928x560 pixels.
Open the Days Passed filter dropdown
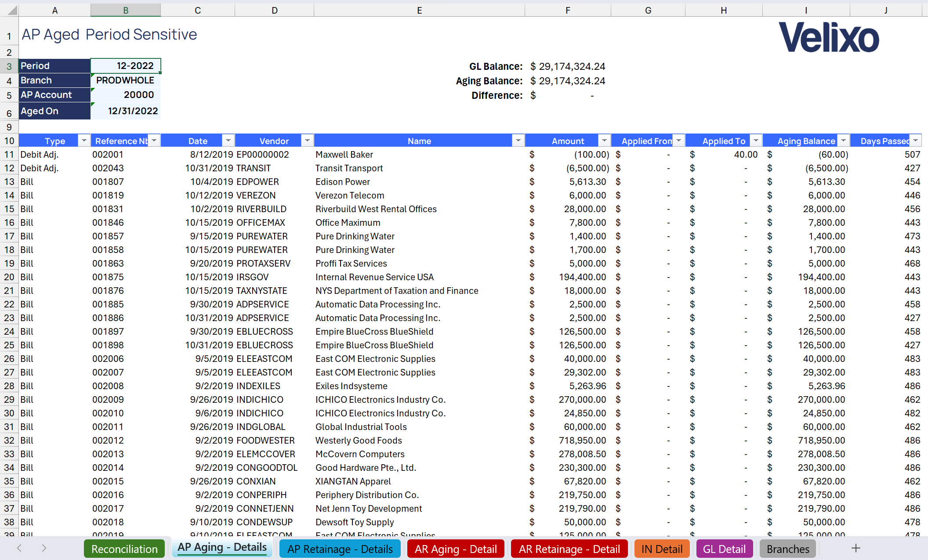click(915, 141)
